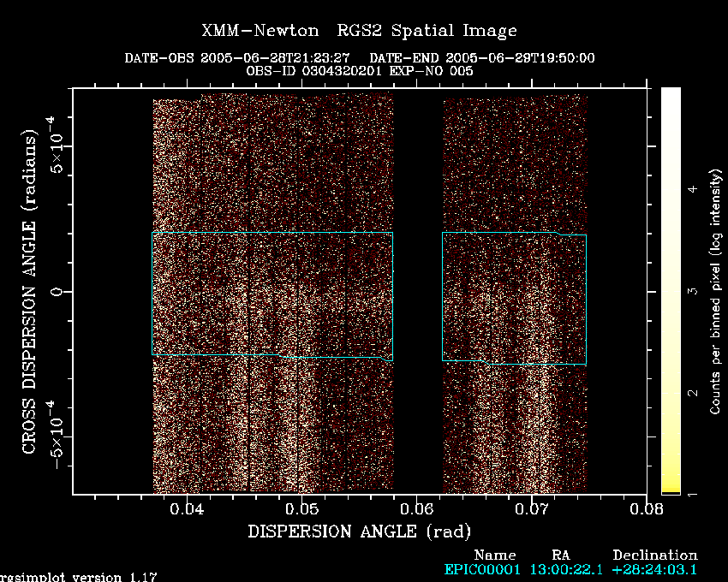
Task: Click the −5×10⁻⁴ y-axis tick label
Action: click(x=55, y=436)
